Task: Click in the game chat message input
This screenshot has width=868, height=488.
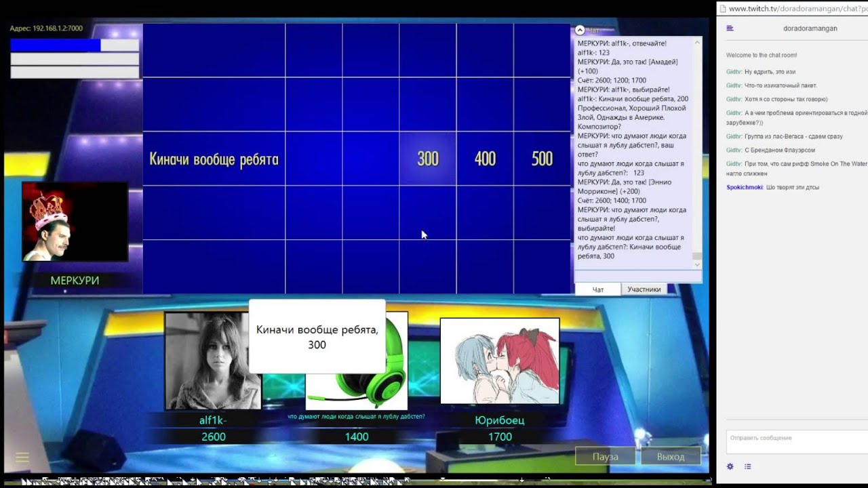Action: click(x=637, y=276)
